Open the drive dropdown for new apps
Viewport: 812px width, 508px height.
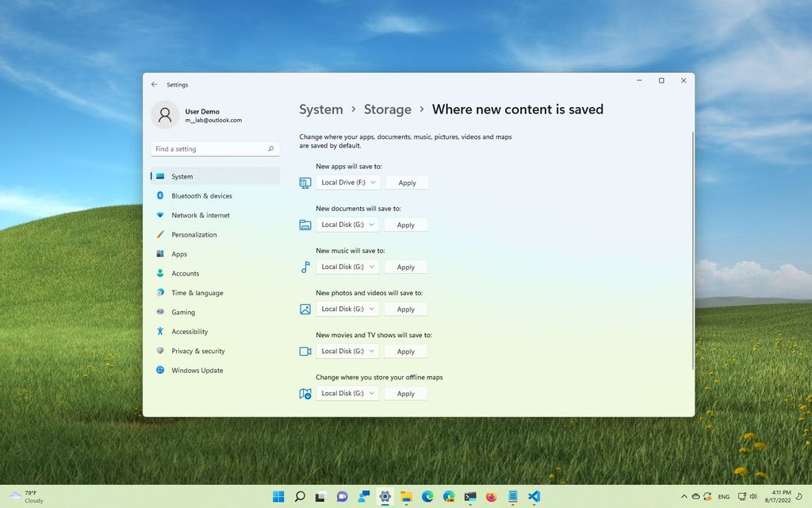(x=347, y=182)
